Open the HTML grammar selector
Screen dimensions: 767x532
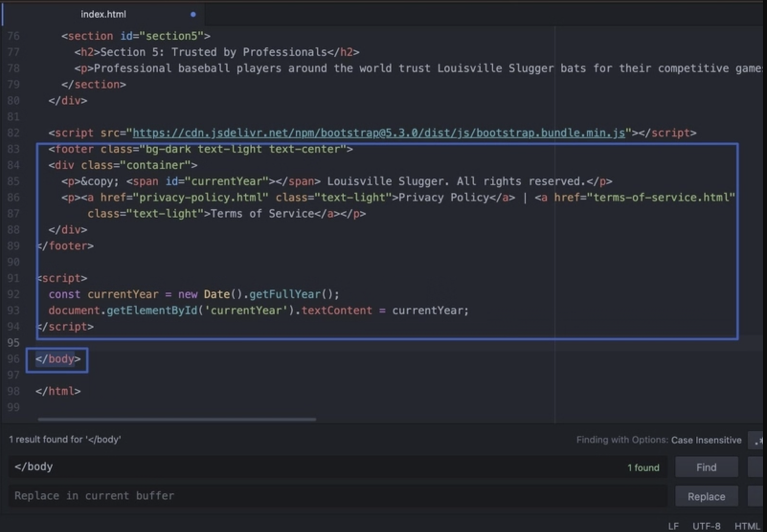pyautogui.click(x=747, y=526)
